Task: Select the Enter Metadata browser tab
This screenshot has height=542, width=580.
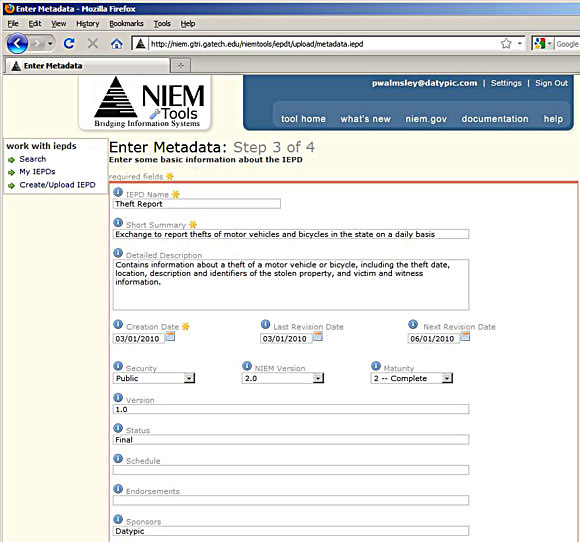Action: [x=87, y=66]
